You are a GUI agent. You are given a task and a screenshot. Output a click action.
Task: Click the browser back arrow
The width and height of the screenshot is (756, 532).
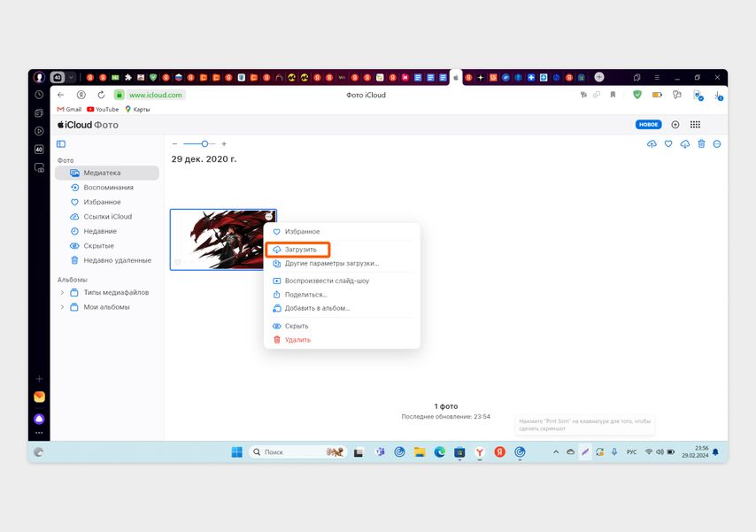(x=60, y=95)
